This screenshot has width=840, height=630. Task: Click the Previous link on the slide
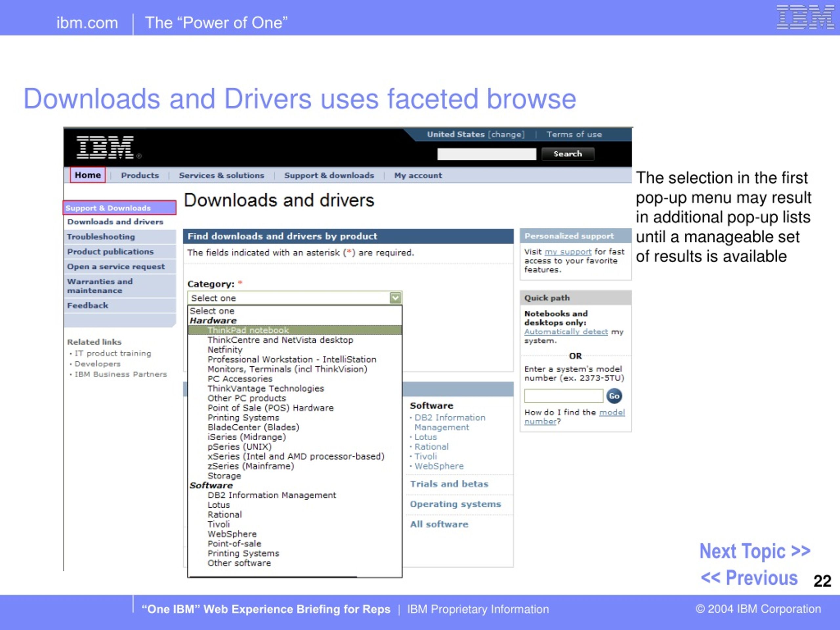749,578
